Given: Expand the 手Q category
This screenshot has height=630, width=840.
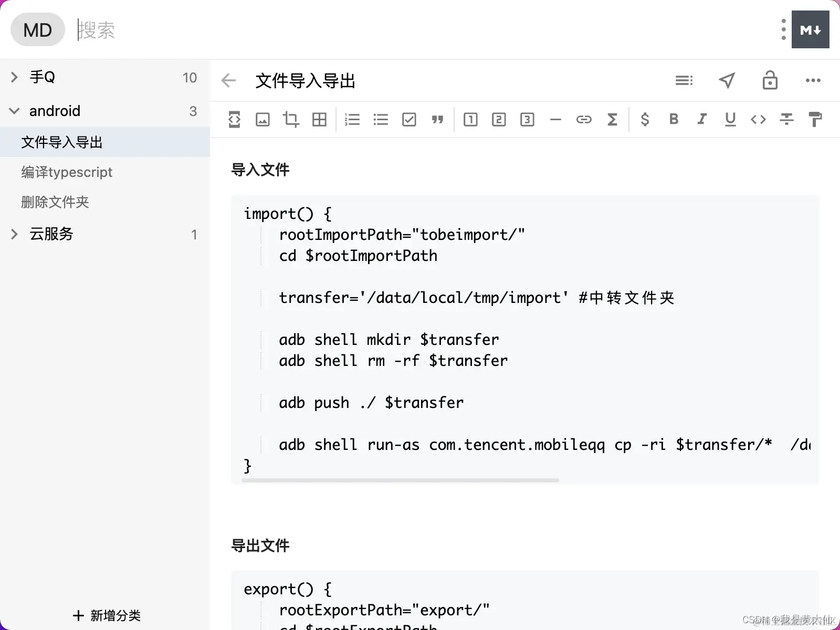Looking at the screenshot, I should coord(14,77).
